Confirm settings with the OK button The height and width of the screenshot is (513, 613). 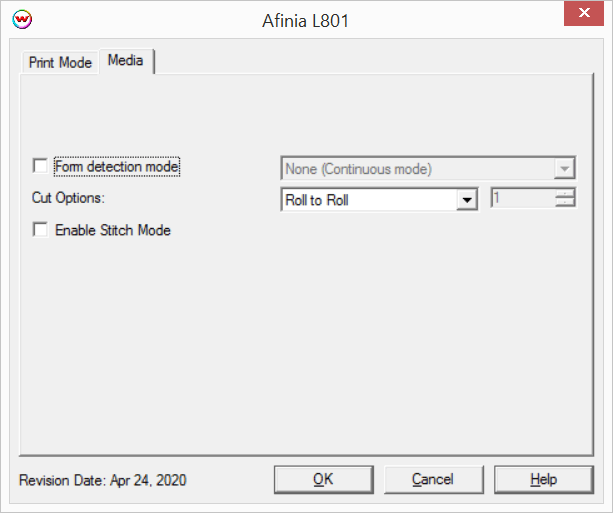point(323,479)
